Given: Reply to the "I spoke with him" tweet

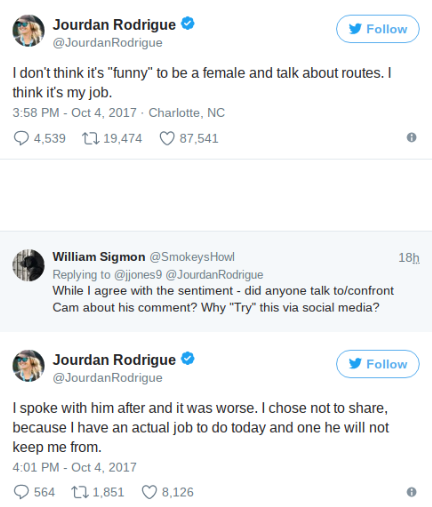Looking at the screenshot, I should point(21,492).
